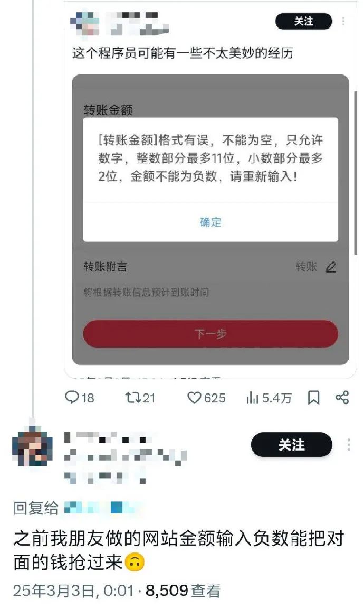Share the post via share icon
Screen dimensions: 364x609
342,397
